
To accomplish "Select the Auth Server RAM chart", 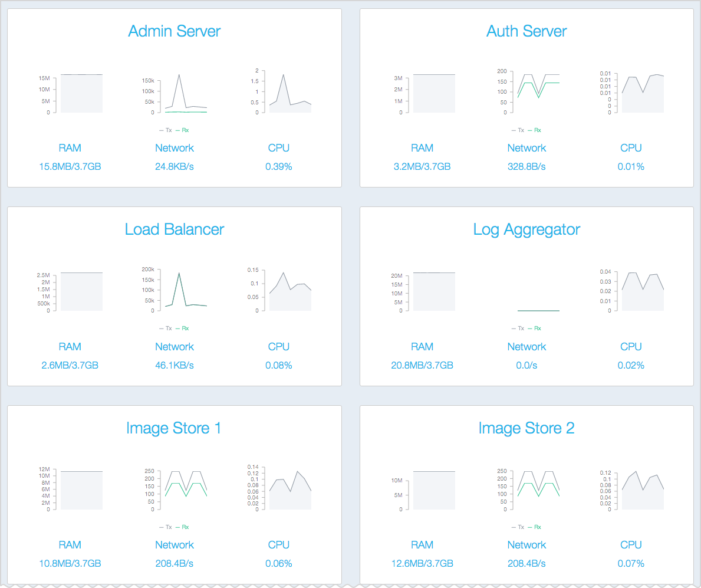I will (x=434, y=93).
